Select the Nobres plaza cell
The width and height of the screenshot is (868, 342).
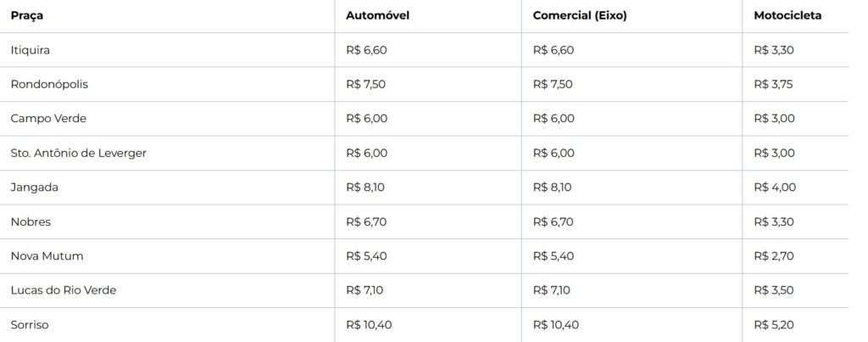(31, 221)
